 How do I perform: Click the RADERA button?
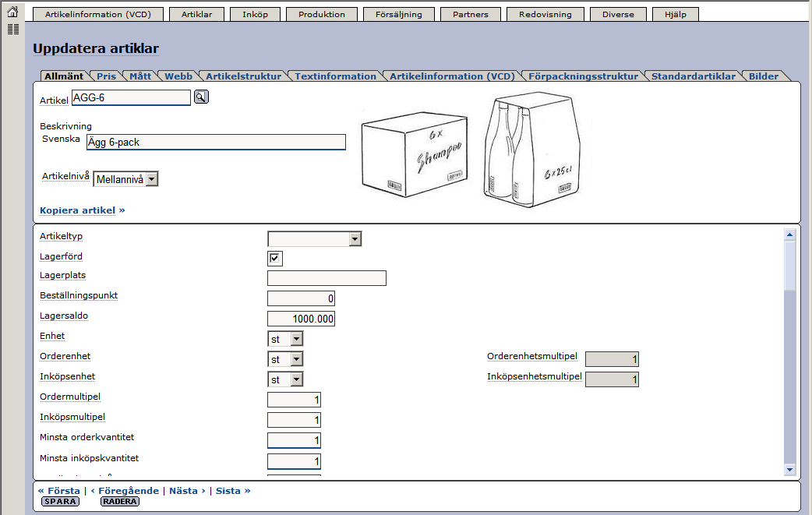pyautogui.click(x=120, y=502)
